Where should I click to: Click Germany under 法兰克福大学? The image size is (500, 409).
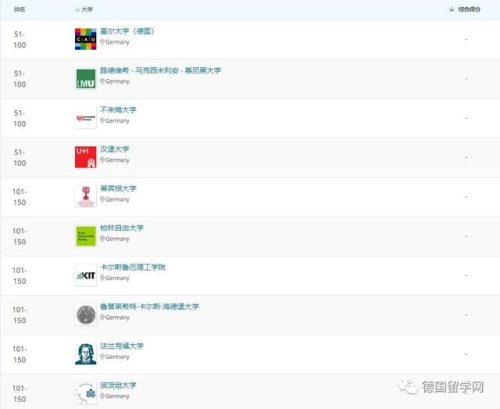point(115,357)
